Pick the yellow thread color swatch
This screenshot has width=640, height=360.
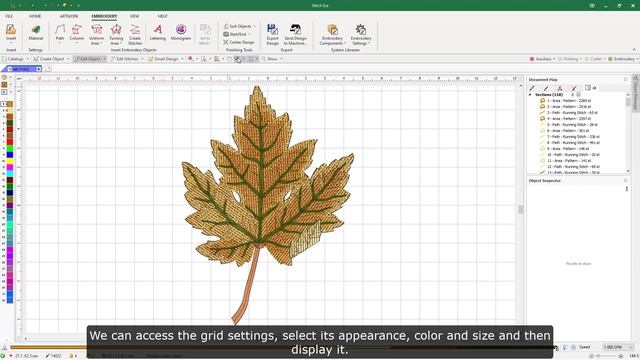tap(9, 161)
